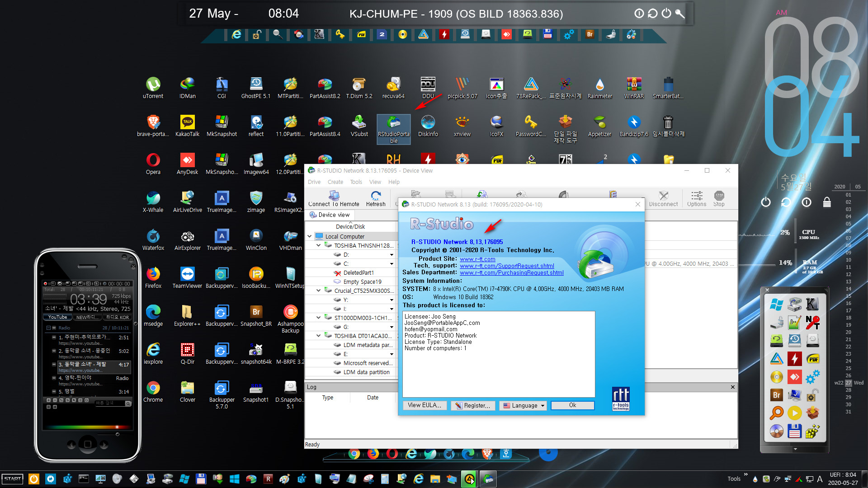Open the WinRAR desktop icon

634,88
